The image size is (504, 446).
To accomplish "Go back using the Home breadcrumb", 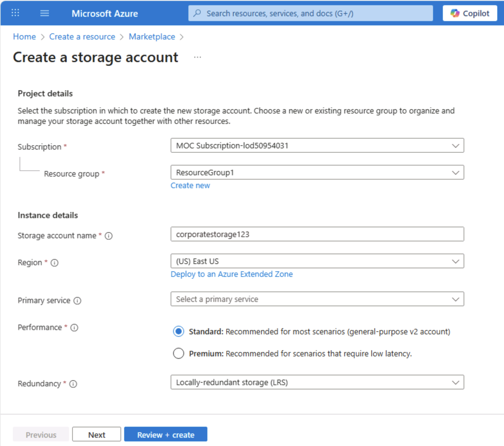I will [24, 36].
